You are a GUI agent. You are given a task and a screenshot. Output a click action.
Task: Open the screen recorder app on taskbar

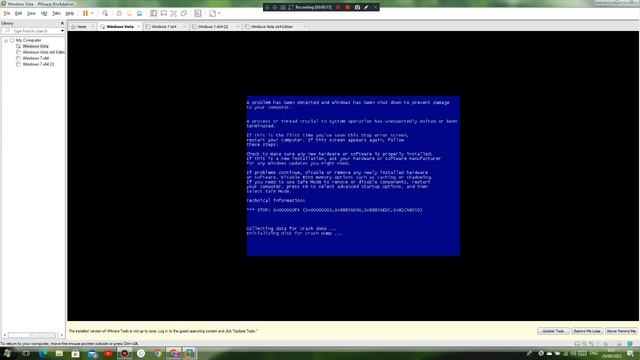pos(124,353)
